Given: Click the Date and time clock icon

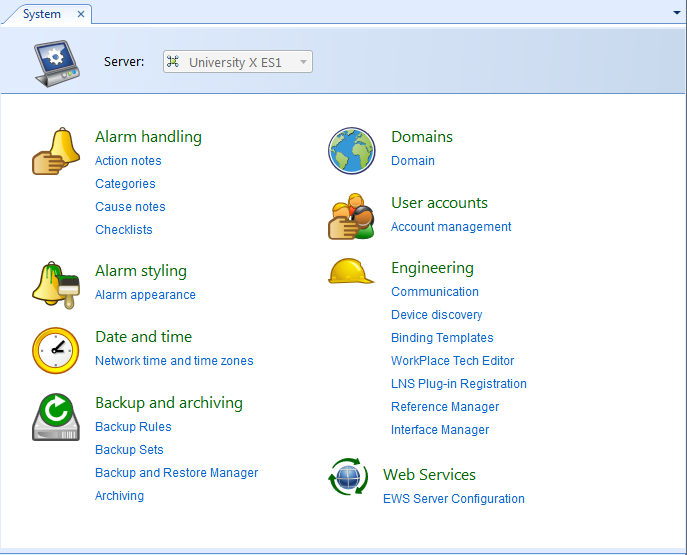Looking at the screenshot, I should coord(56,350).
